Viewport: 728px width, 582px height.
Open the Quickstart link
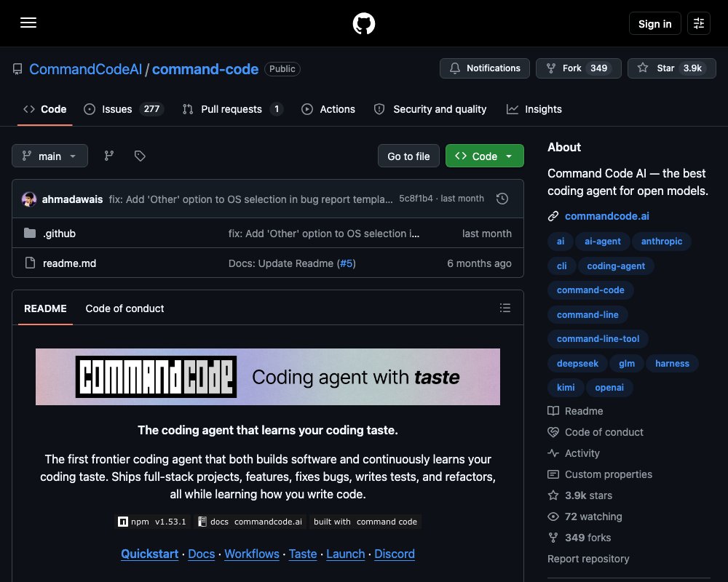coord(149,554)
